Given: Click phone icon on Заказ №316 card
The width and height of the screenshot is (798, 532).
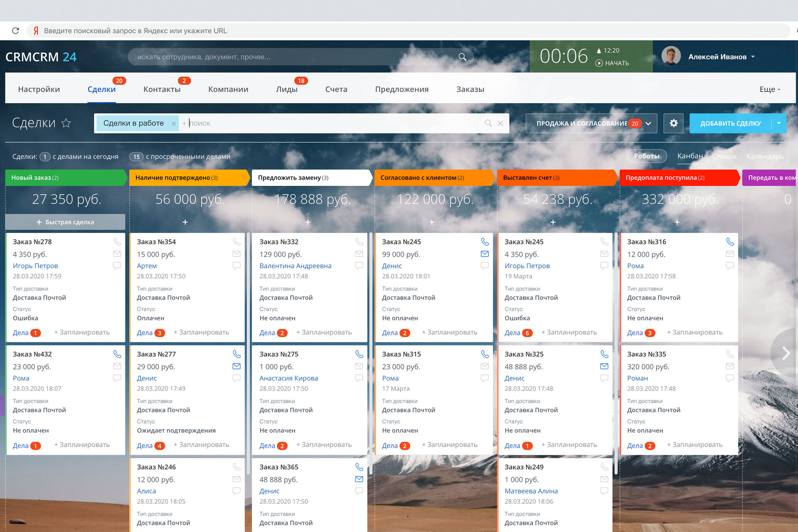Looking at the screenshot, I should [x=730, y=241].
